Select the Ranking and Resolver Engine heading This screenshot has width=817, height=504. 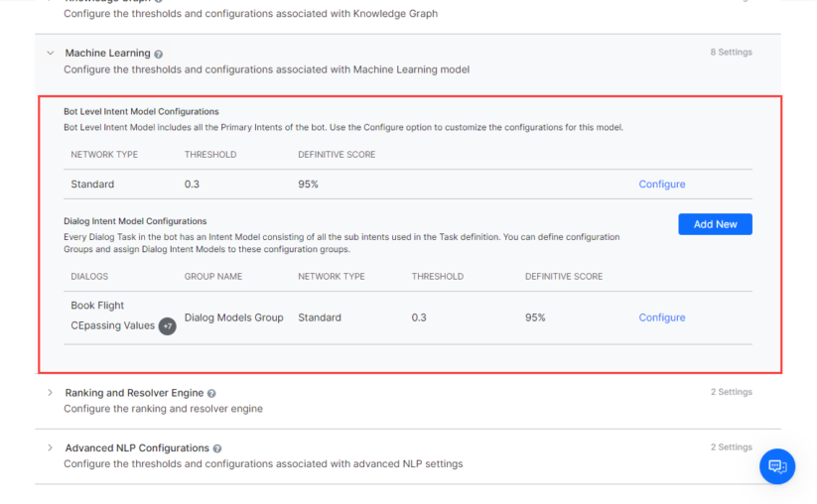point(134,393)
